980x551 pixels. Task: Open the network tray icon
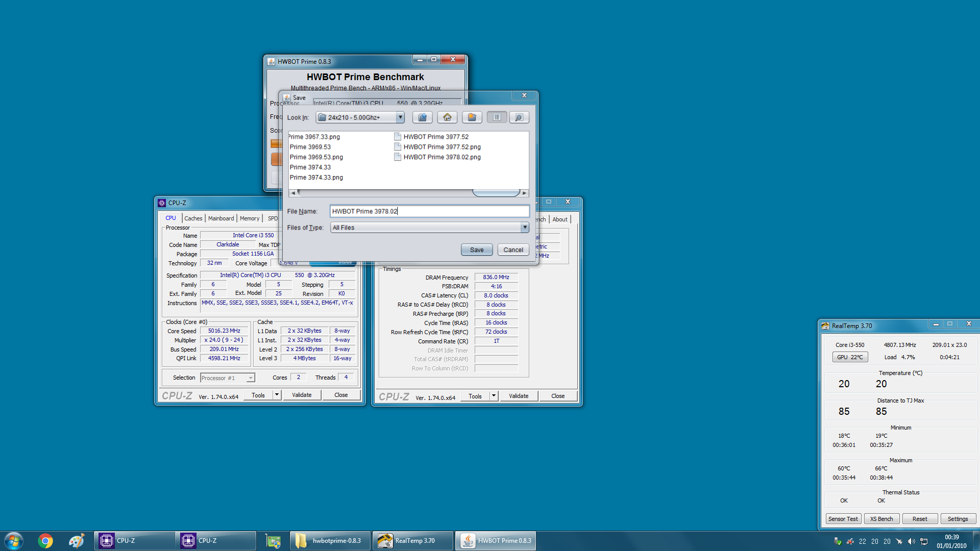point(924,541)
